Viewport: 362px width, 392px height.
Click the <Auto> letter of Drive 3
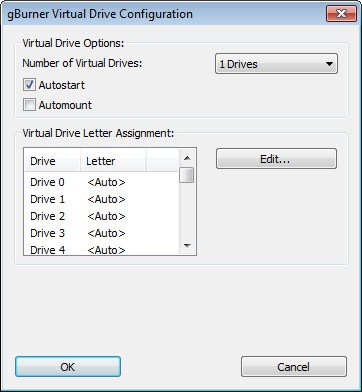[106, 233]
